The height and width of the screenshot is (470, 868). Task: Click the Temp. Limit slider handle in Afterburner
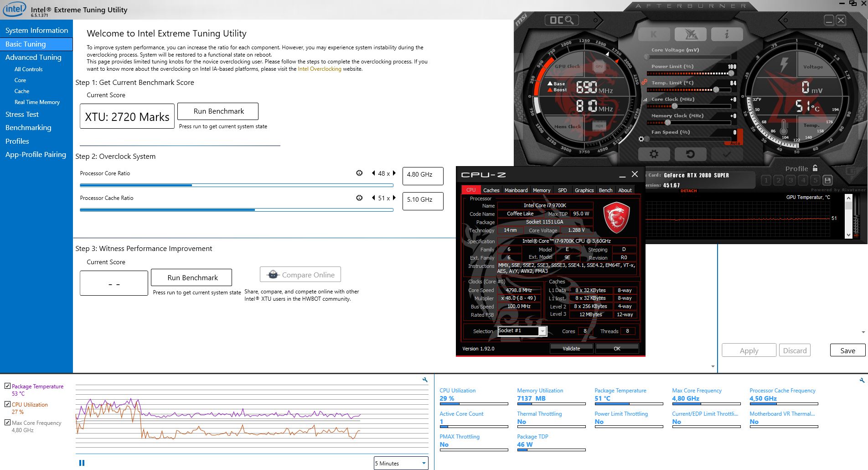point(716,90)
